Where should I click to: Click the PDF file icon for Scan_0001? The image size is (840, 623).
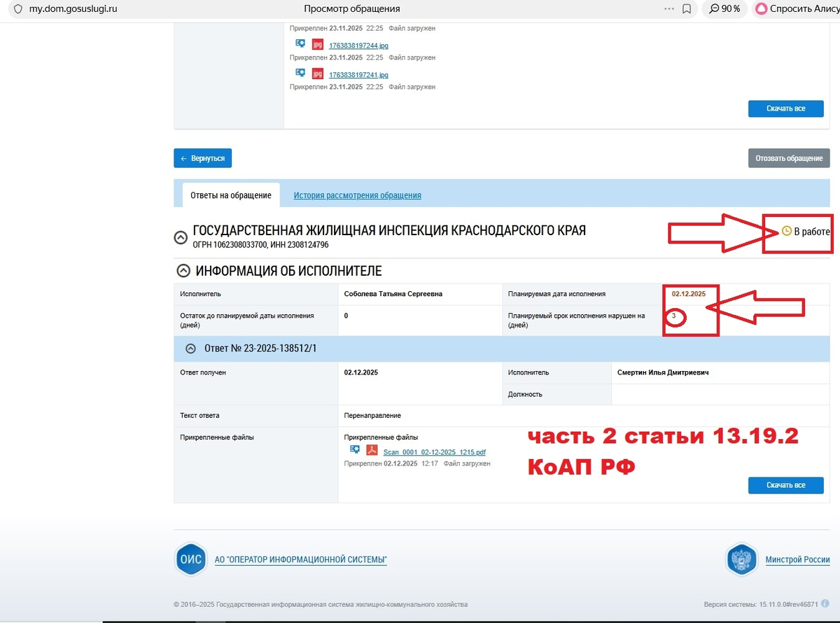372,450
